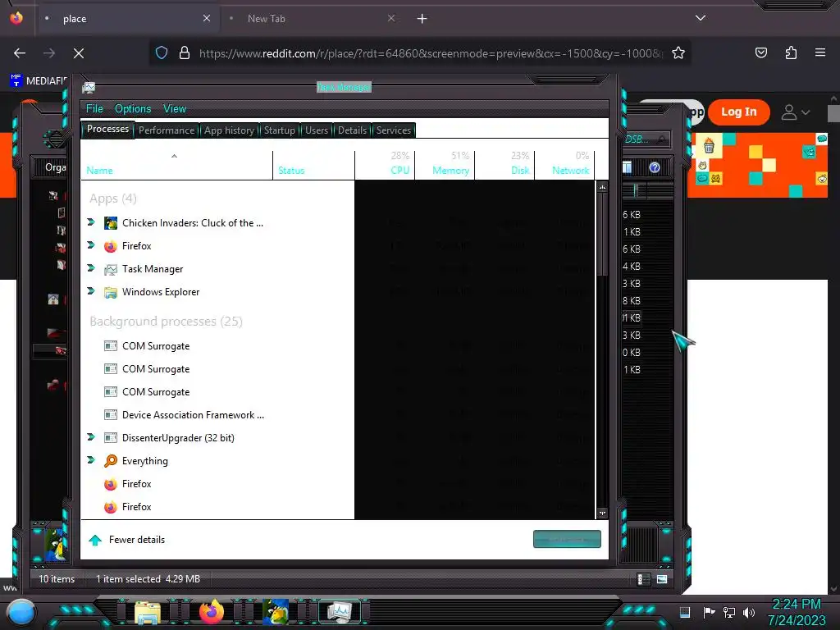Stop loading the page with the X button
The width and height of the screenshot is (840, 630).
[78, 53]
